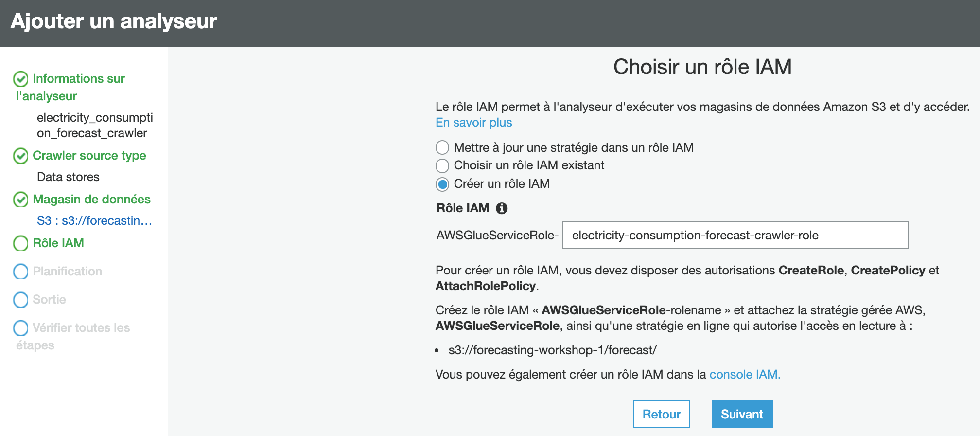Open the En savoir plus link
This screenshot has height=436, width=980.
click(x=473, y=123)
